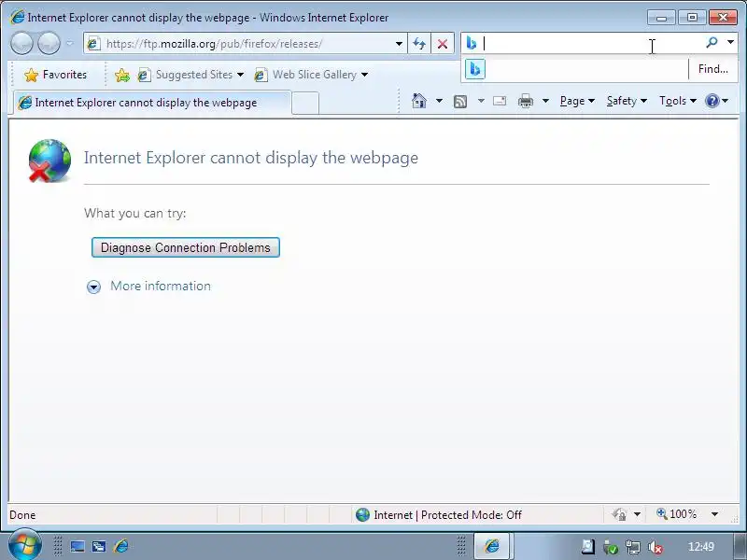Click Switch between windows quick launch icon
747x560 pixels.
[x=99, y=546]
